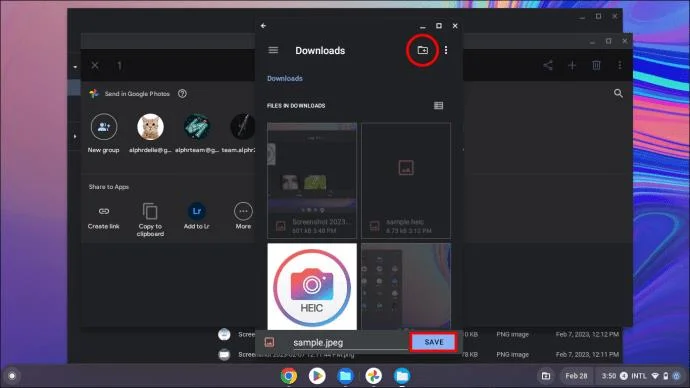Open Google Photos from the shelf
The image size is (690, 388).
click(x=374, y=376)
